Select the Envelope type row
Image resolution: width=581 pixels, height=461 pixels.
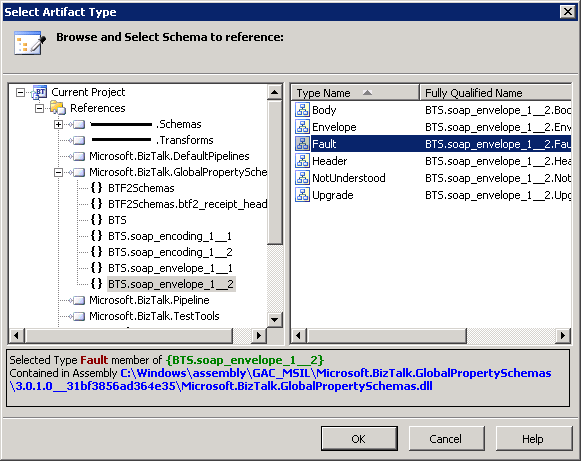pos(432,127)
